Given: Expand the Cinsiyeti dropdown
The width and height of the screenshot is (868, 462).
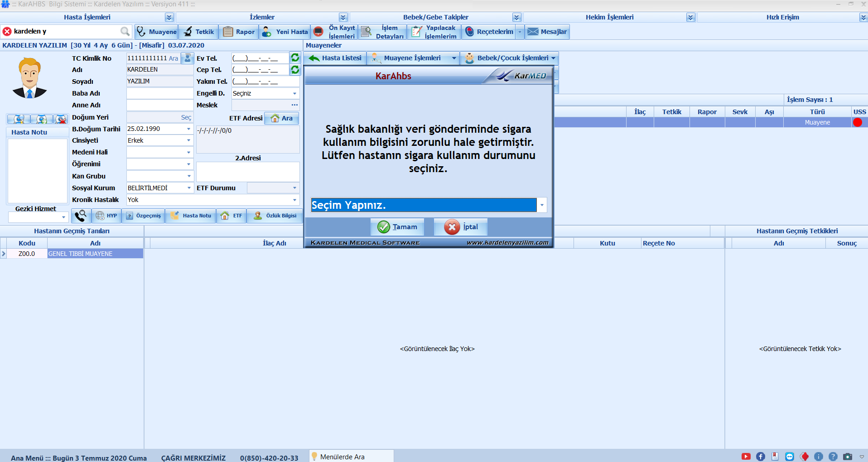Looking at the screenshot, I should point(188,140).
